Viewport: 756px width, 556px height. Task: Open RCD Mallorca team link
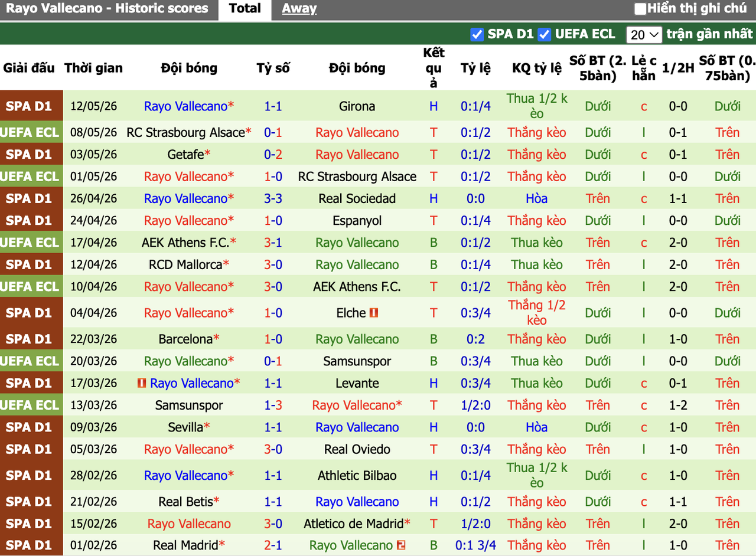(186, 265)
